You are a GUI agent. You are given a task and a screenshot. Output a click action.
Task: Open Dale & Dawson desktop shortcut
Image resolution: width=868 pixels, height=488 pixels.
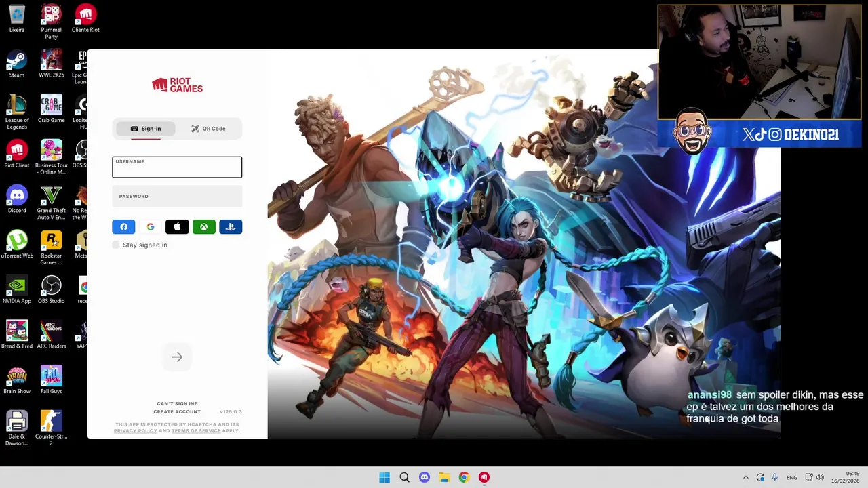pyautogui.click(x=17, y=428)
